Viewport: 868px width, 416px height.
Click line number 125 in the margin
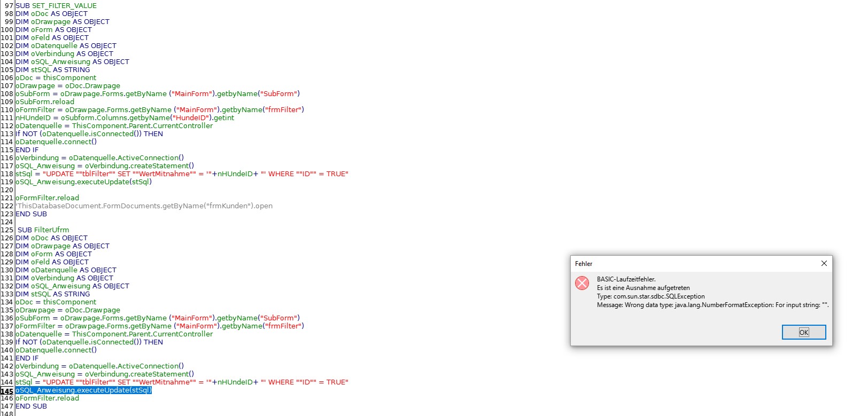tap(7, 230)
